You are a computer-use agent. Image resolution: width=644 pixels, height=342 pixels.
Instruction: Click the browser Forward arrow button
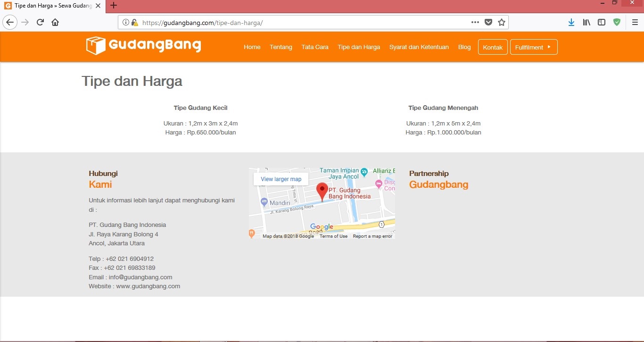tap(25, 22)
